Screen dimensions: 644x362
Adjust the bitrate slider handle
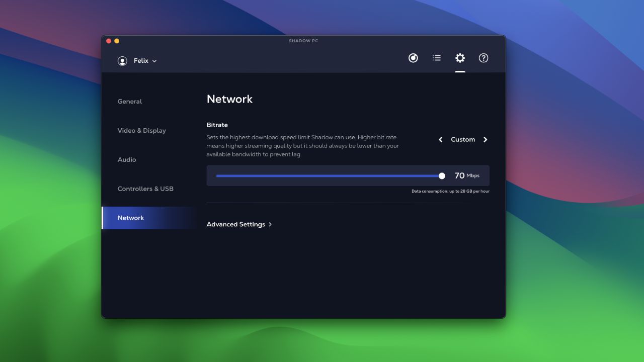(442, 176)
